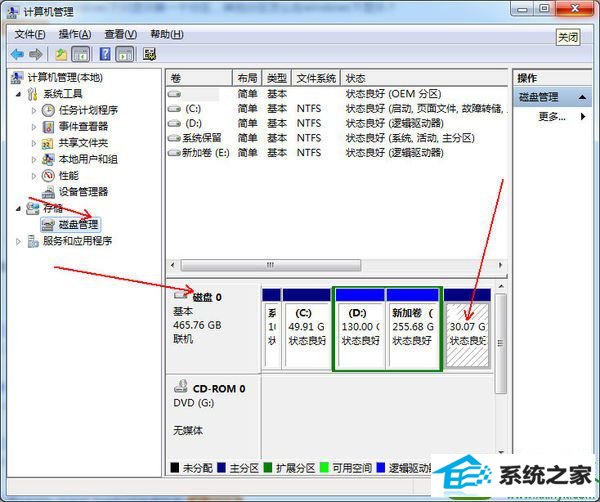Click the green 扩展分区 legend swatch

pyautogui.click(x=268, y=468)
